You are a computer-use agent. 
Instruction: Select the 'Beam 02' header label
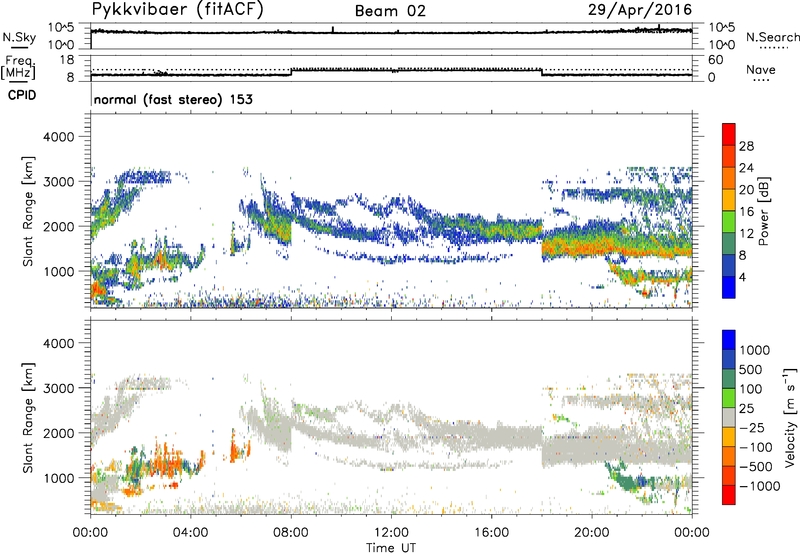coord(390,11)
